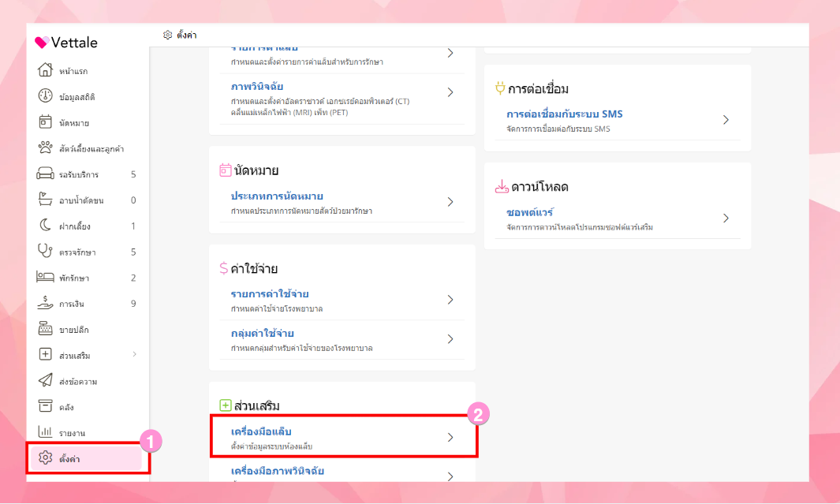Screen dimensions: 840x504
Task: Click the Vettale logo
Action: [66, 43]
